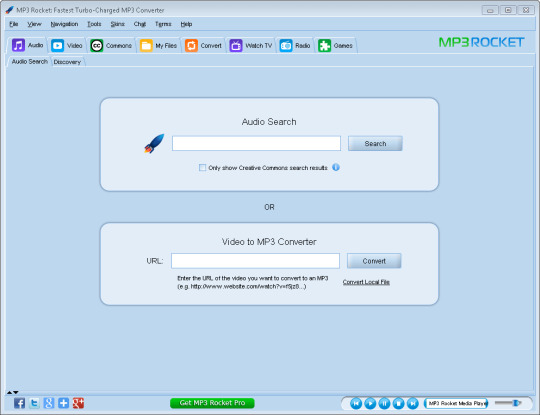Click the Search button
This screenshot has height=415, width=540.
click(x=375, y=144)
